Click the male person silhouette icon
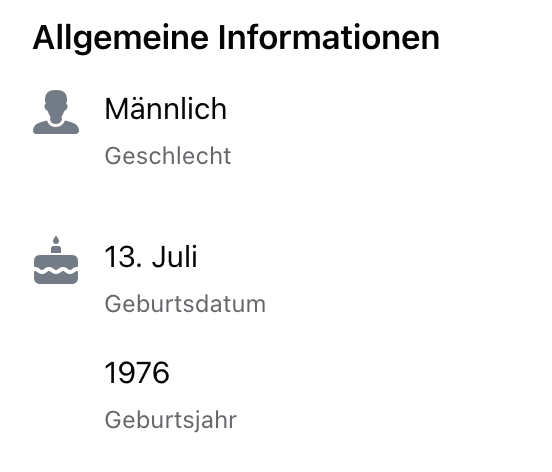The image size is (552, 472). pos(56,112)
